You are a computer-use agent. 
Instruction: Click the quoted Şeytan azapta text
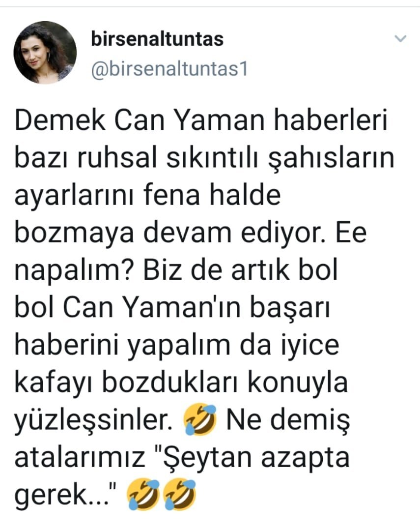(252, 457)
